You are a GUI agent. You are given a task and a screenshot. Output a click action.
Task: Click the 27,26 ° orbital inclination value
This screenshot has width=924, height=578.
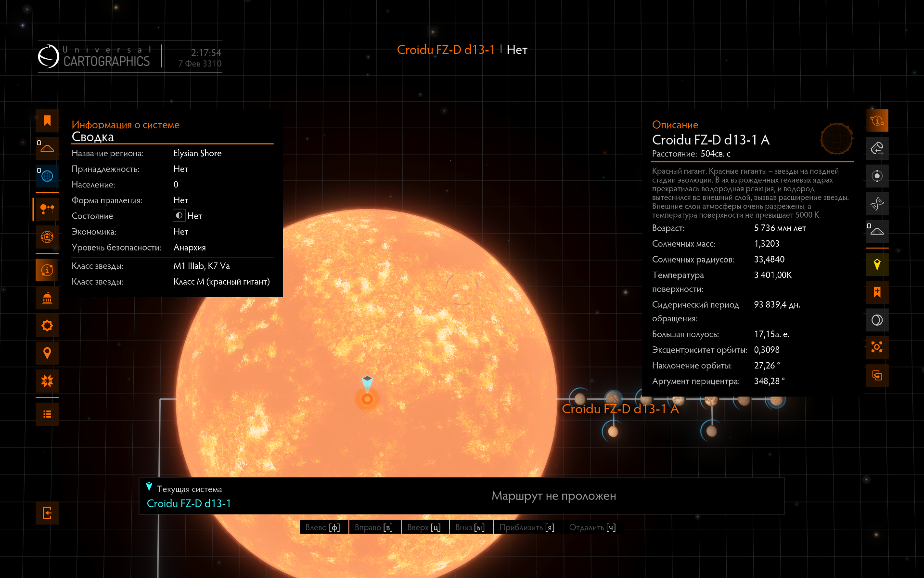click(x=767, y=366)
